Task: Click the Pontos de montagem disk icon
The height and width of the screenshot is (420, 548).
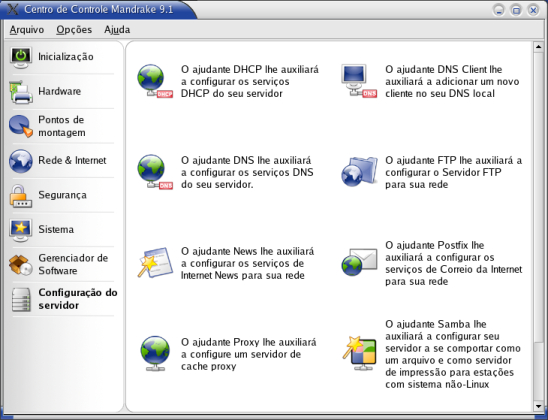Action: (x=21, y=126)
